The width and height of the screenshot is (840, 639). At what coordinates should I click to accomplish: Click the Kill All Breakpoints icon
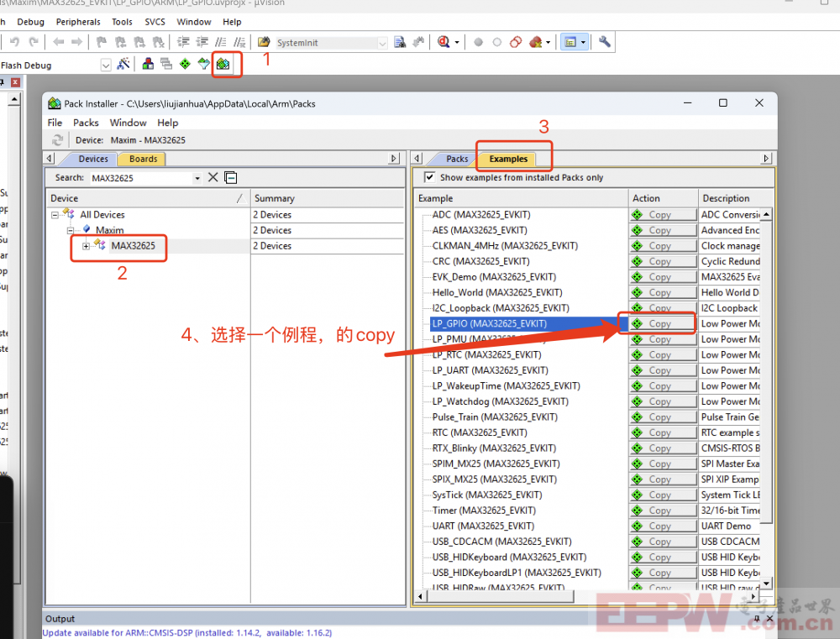point(534,42)
